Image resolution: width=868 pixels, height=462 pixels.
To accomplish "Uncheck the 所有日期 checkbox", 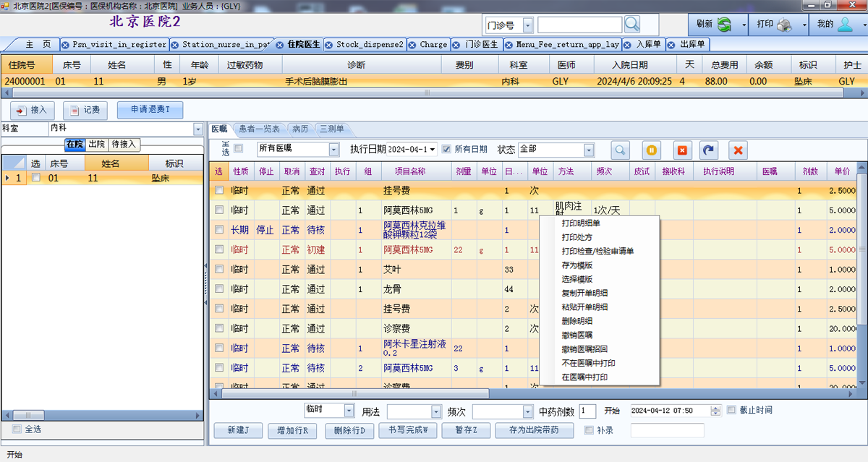I will point(446,149).
